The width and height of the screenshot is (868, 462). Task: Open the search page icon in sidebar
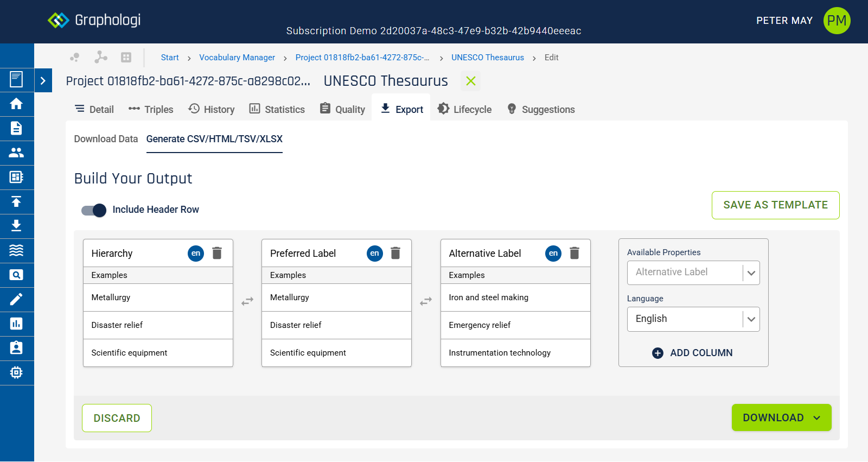pos(16,275)
